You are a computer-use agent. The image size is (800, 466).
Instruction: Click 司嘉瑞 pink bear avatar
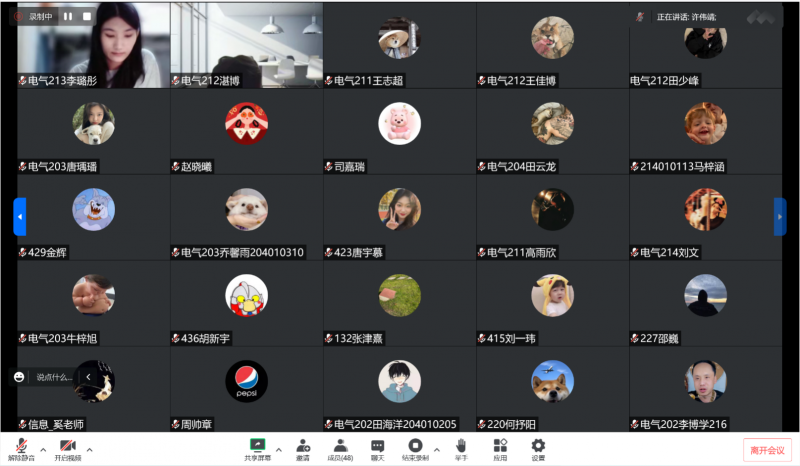click(399, 124)
